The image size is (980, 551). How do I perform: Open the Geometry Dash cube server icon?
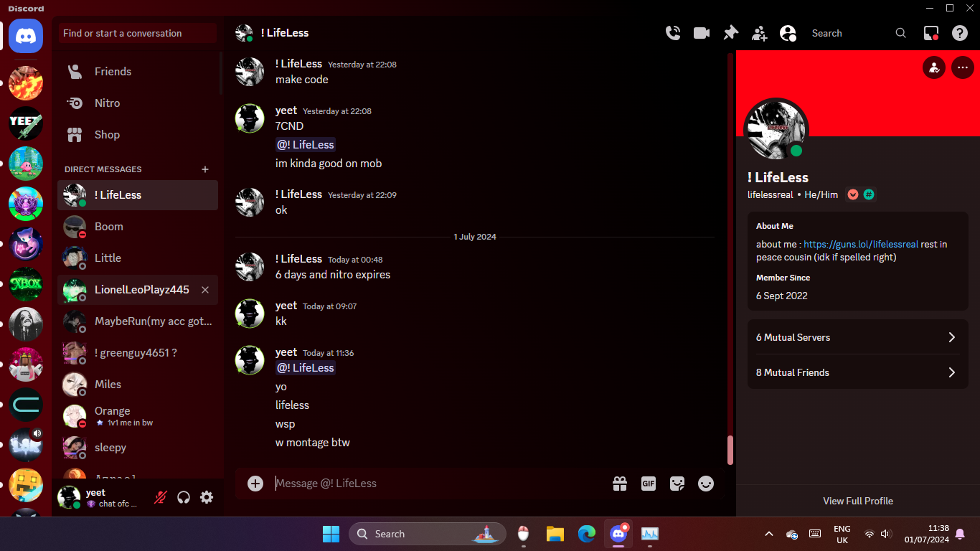click(26, 485)
